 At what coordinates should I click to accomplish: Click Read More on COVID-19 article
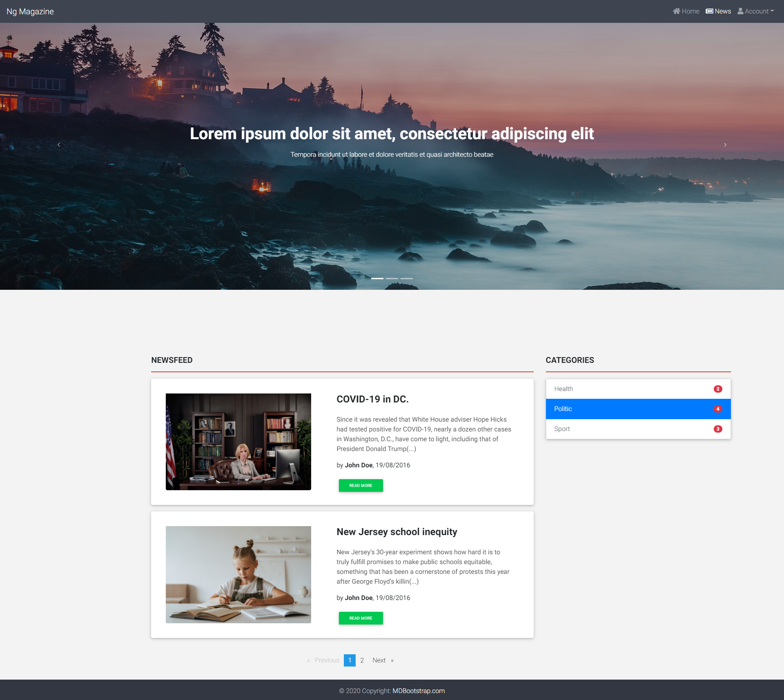pos(360,485)
